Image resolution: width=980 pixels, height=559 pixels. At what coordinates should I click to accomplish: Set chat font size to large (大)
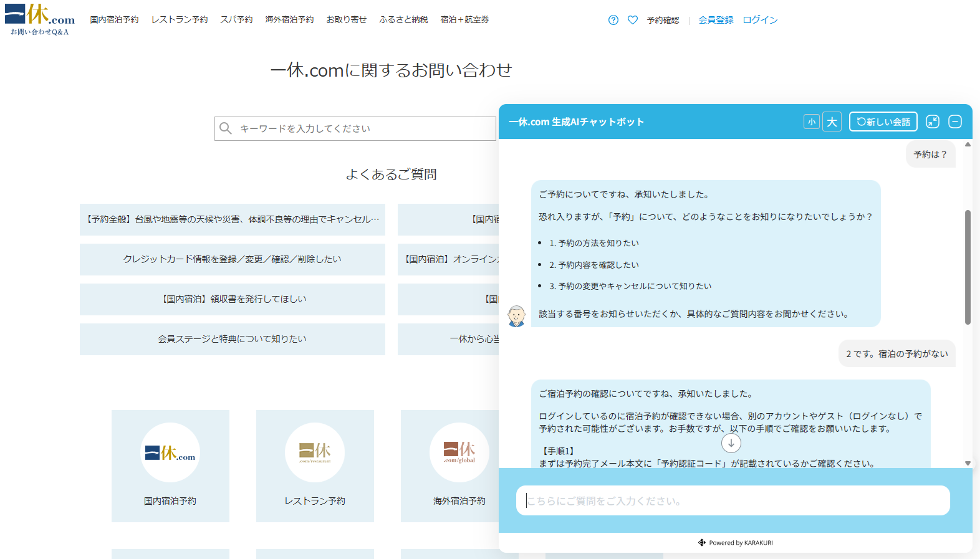tap(832, 122)
